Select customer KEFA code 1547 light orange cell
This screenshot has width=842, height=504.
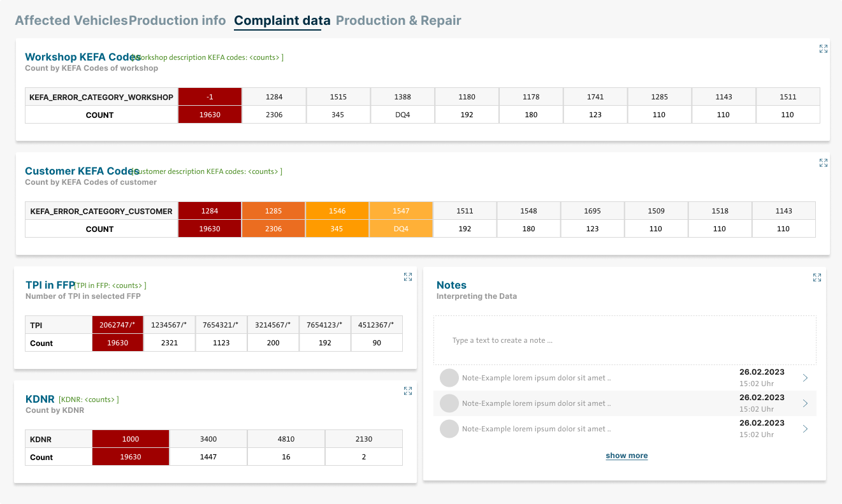pyautogui.click(x=401, y=211)
